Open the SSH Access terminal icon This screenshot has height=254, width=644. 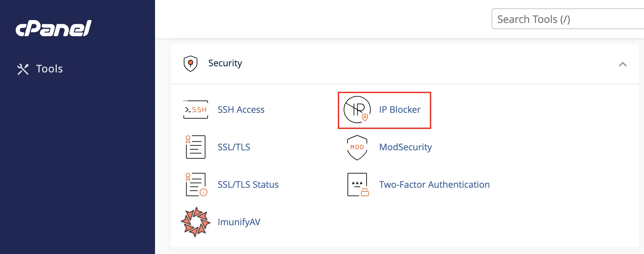pyautogui.click(x=196, y=110)
